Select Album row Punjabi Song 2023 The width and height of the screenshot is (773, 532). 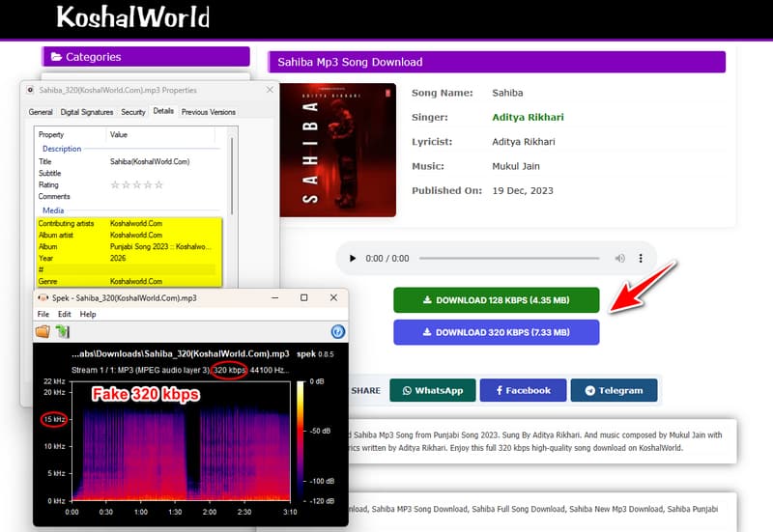[129, 246]
